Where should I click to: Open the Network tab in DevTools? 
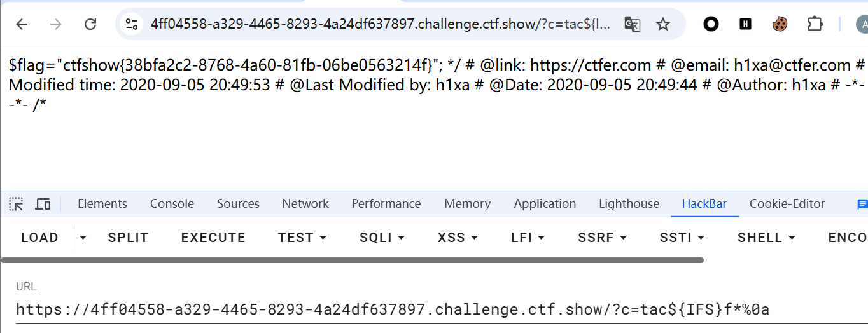305,204
